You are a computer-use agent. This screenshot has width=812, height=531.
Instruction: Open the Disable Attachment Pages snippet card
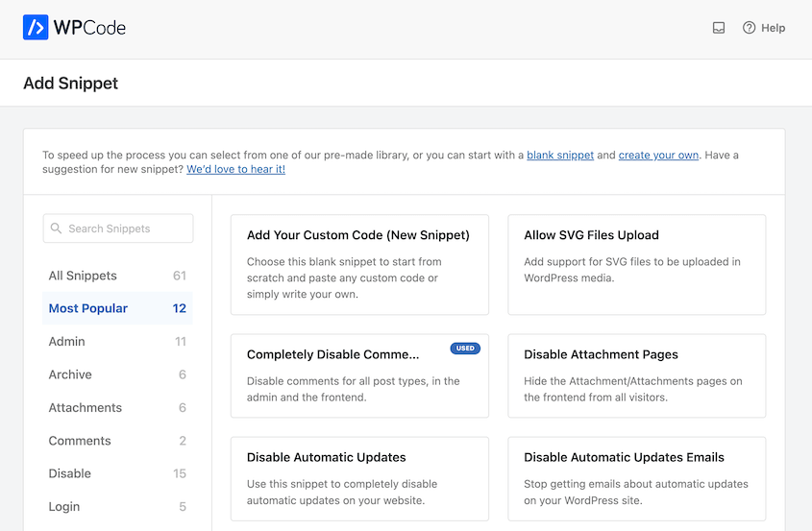636,375
